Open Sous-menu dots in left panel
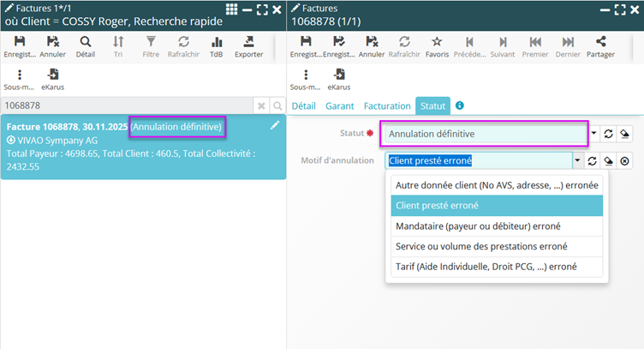The height and width of the screenshot is (349, 644). coord(20,75)
